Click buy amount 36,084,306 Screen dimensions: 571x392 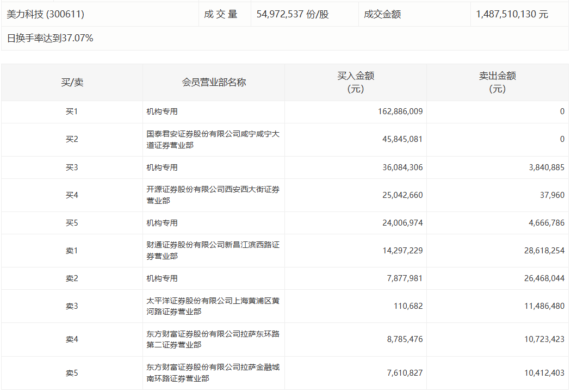coord(402,167)
